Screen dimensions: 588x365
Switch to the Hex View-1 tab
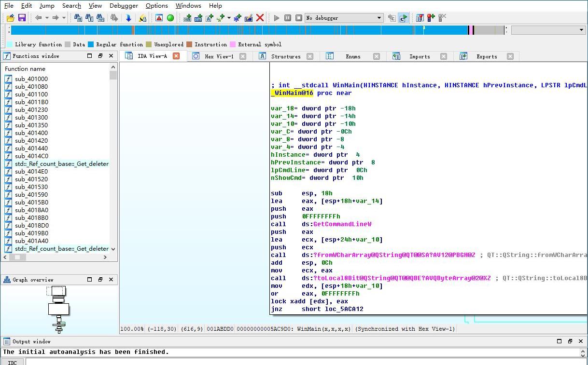[x=219, y=56]
